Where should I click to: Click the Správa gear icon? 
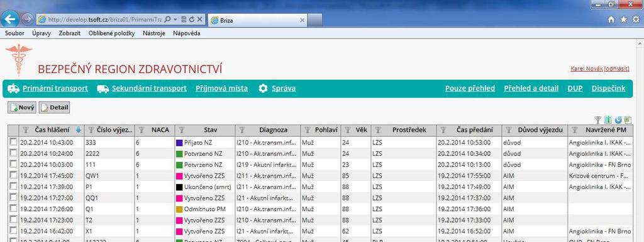coord(264,88)
